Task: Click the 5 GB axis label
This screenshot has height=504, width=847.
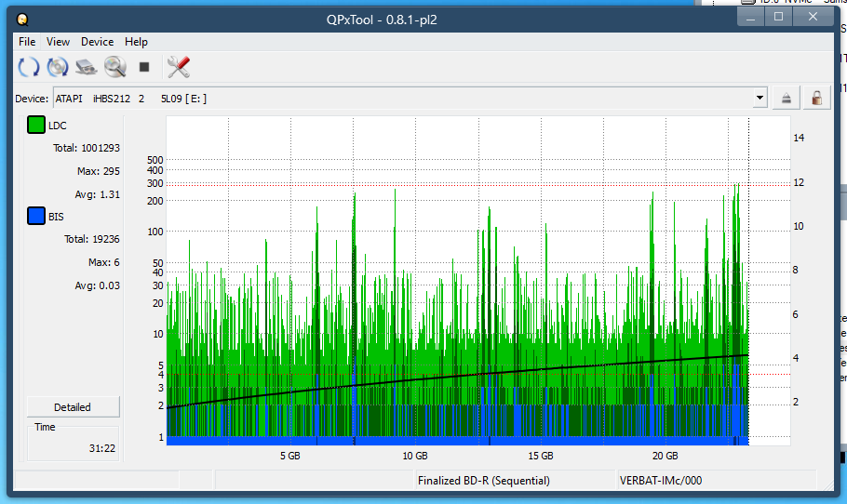Action: (x=290, y=456)
